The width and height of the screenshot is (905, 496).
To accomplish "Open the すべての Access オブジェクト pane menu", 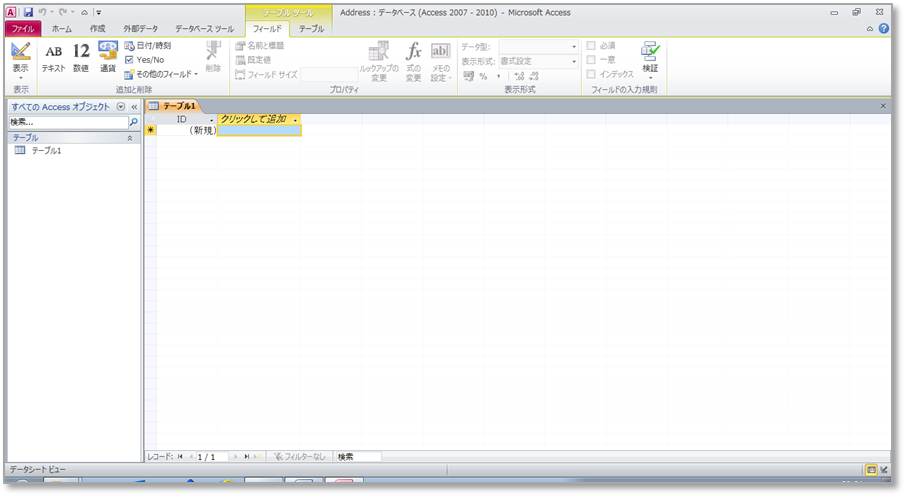I will [x=121, y=107].
